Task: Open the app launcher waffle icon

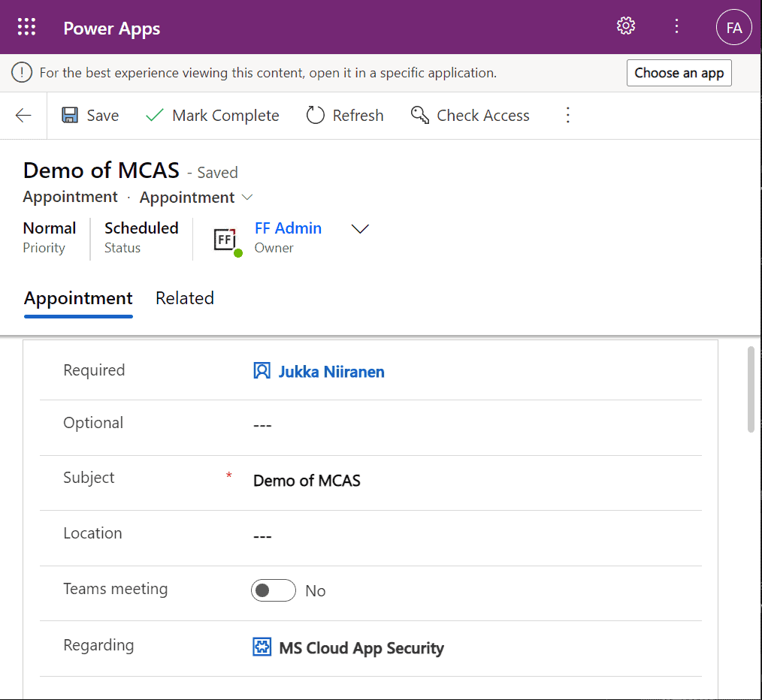Action: pos(26,28)
